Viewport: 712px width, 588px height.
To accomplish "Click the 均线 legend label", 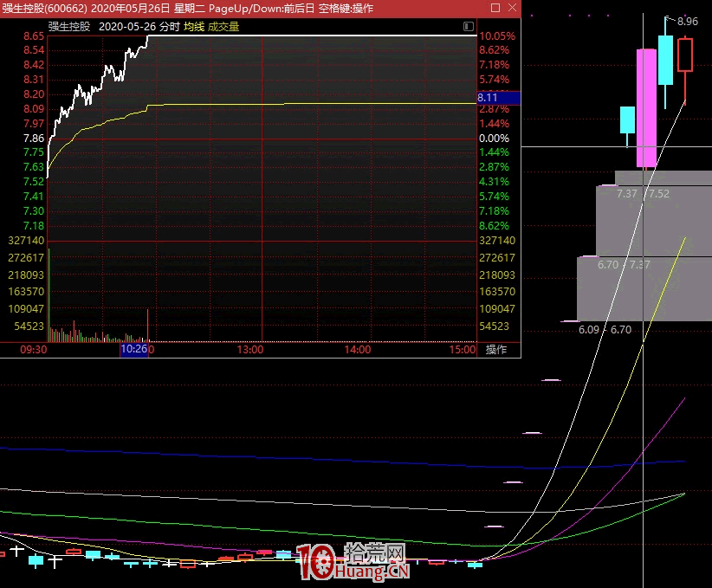I will click(x=193, y=27).
